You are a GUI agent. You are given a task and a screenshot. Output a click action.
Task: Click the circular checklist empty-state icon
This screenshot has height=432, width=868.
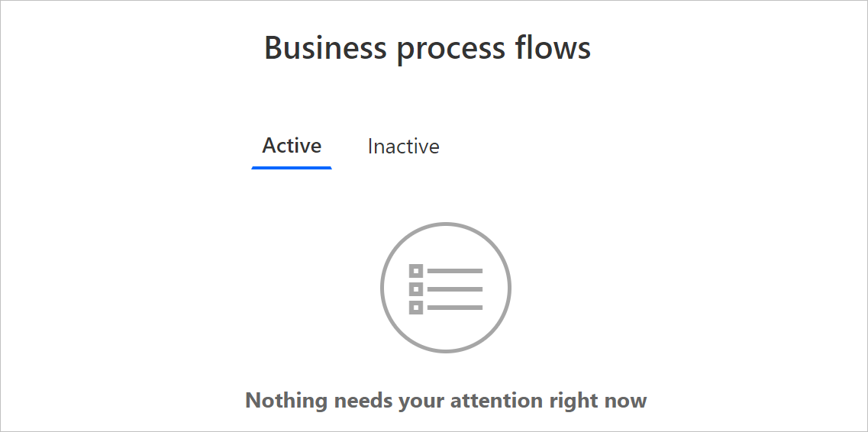point(446,288)
